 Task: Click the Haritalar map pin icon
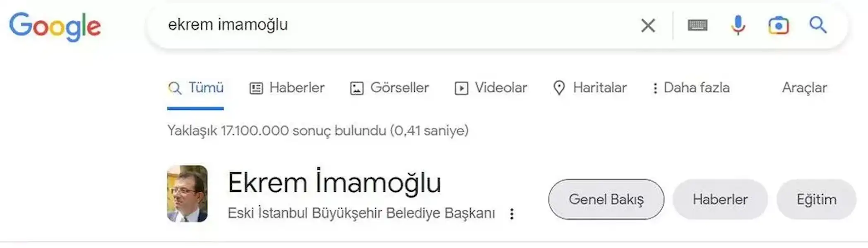560,88
